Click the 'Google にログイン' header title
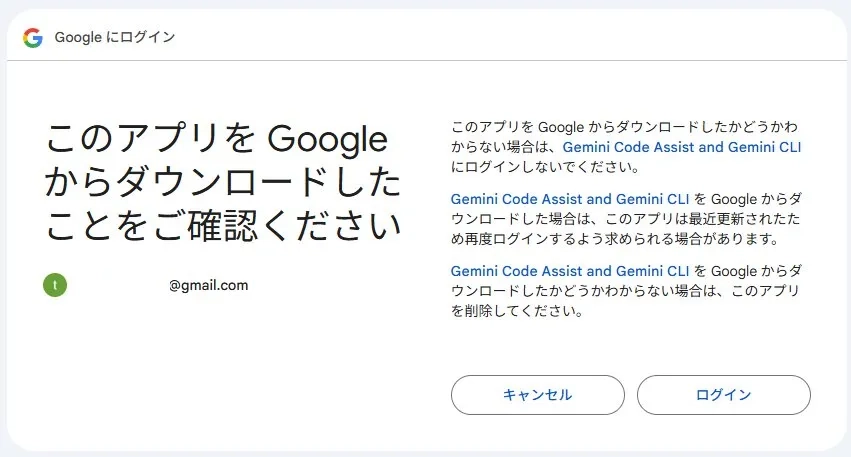The width and height of the screenshot is (851, 457). [115, 37]
